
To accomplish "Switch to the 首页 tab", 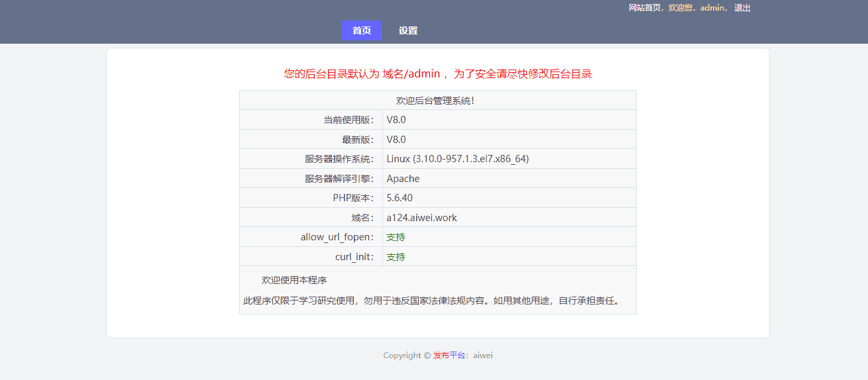I will click(x=362, y=30).
